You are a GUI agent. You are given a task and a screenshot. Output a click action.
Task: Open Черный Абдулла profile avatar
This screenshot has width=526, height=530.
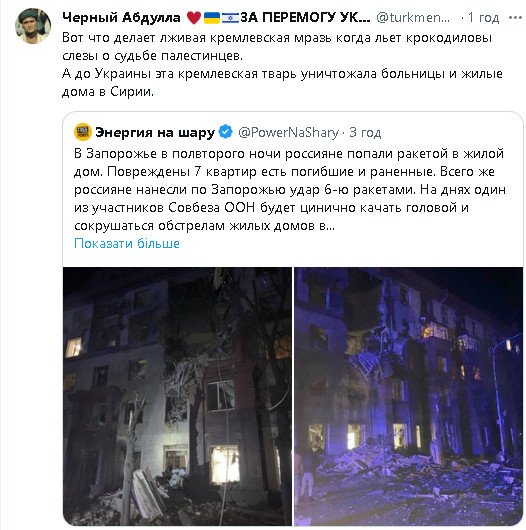tap(33, 26)
